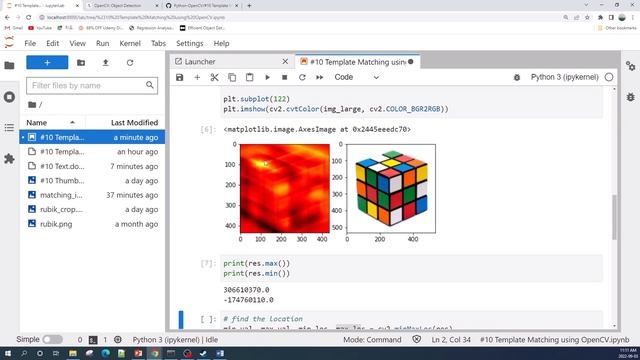Select the notebook file modified a minute ago
This screenshot has height=360, width=640.
tap(92, 137)
